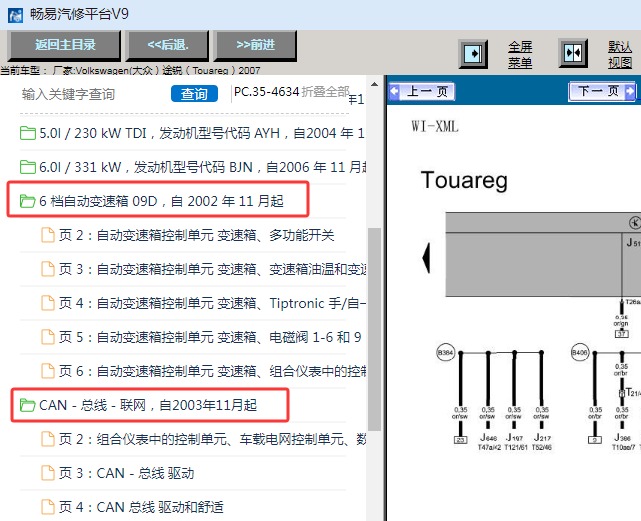Screen dimensions: 641x521
Task: Click the fullscreen menu arrow icon
Action: (x=473, y=54)
